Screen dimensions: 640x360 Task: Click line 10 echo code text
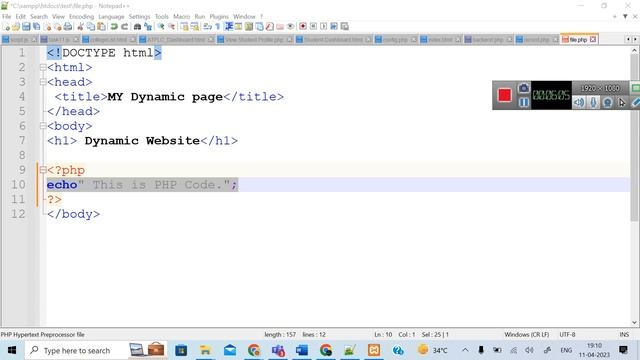[x=142, y=185]
